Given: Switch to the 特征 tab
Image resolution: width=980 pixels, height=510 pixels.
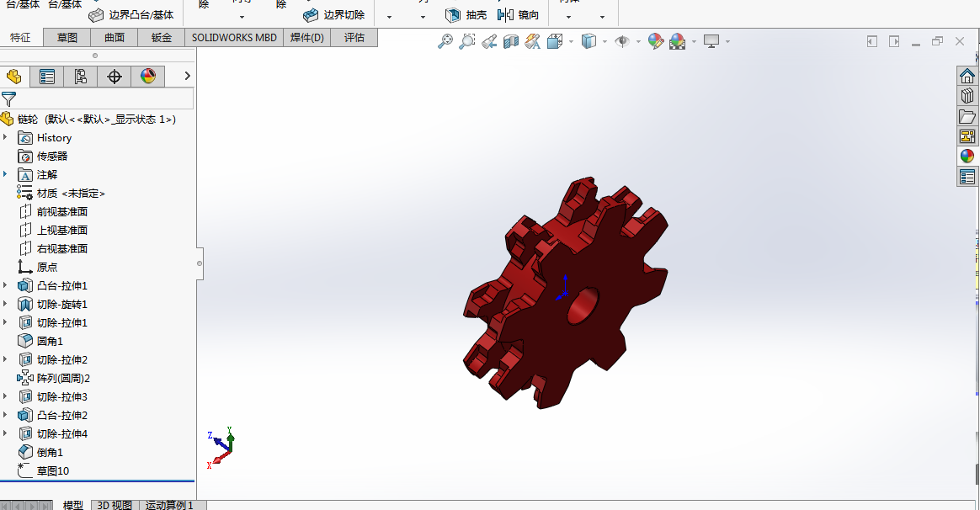Looking at the screenshot, I should click(x=20, y=38).
